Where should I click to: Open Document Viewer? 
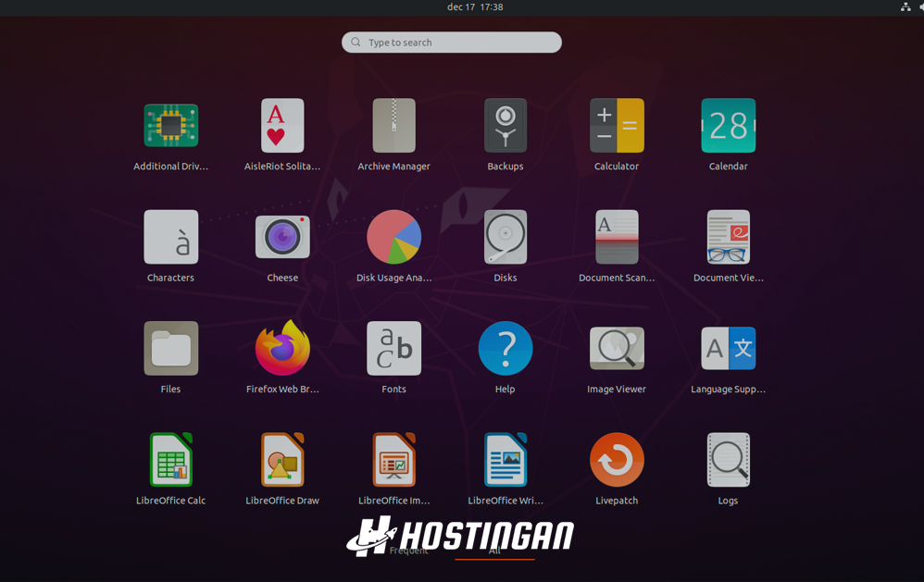tap(729, 237)
